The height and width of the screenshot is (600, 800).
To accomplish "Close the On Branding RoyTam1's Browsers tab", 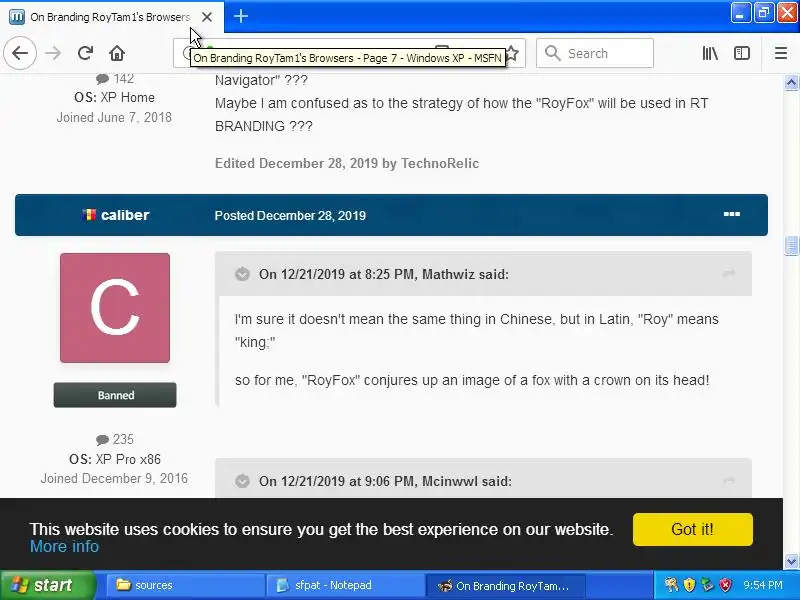I will (207, 17).
